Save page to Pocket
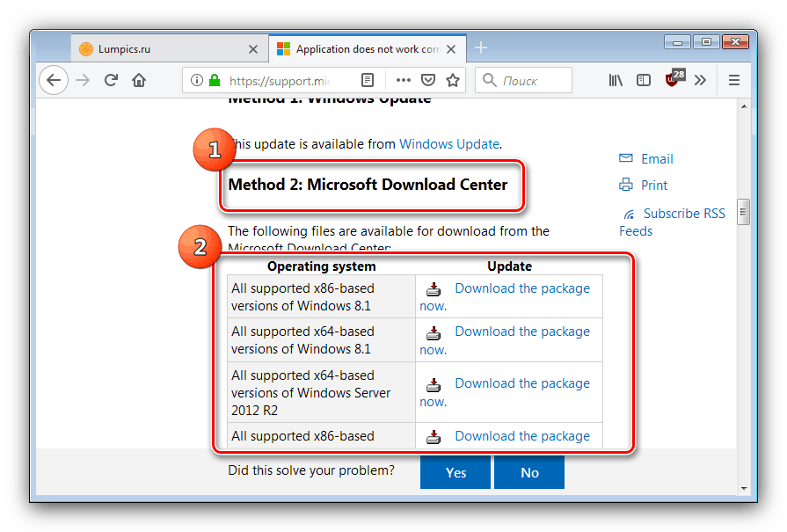This screenshot has height=532, width=787. [x=428, y=80]
